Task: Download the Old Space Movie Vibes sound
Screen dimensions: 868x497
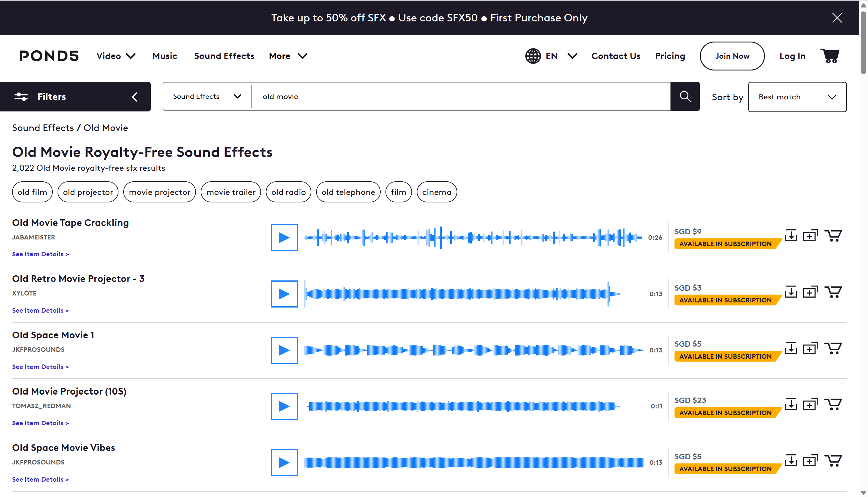Action: (791, 460)
